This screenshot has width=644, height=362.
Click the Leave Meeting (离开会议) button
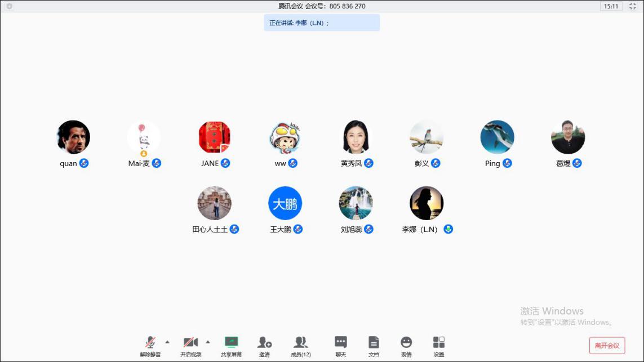click(x=607, y=346)
